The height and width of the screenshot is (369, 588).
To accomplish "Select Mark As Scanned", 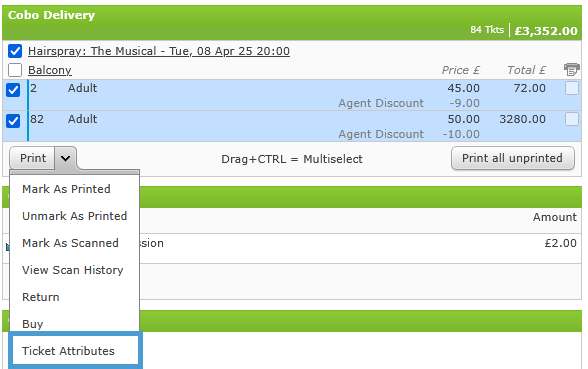I will tap(70, 243).
